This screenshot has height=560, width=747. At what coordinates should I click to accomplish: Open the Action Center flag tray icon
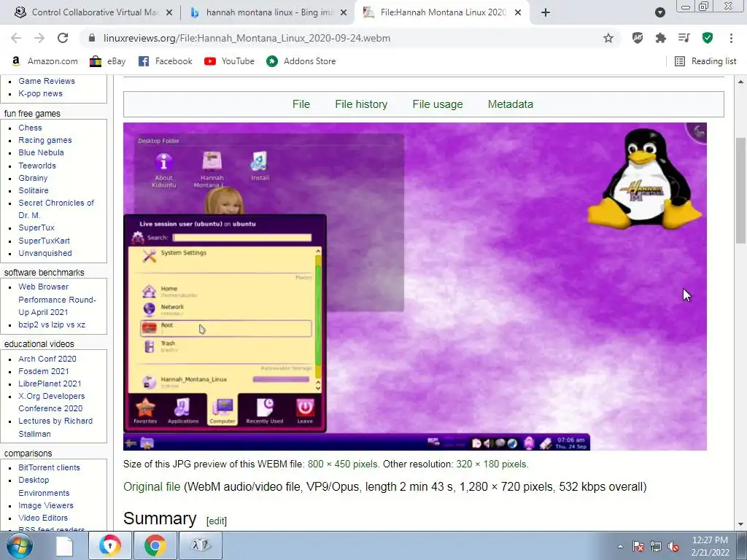click(638, 546)
